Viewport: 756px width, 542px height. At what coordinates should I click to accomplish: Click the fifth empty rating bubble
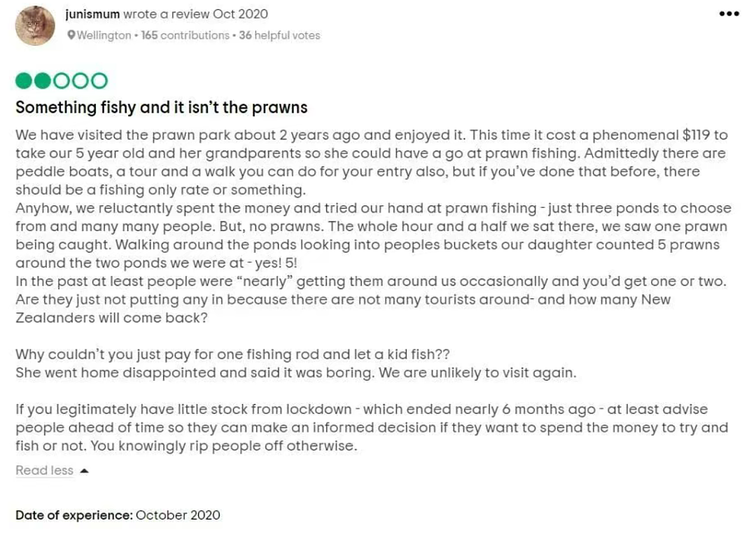99,81
